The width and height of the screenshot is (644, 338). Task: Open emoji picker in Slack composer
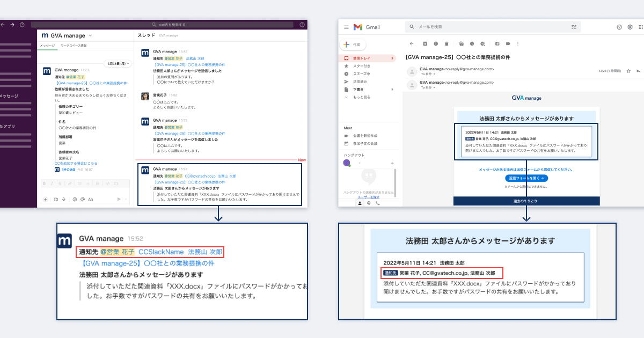pos(75,200)
